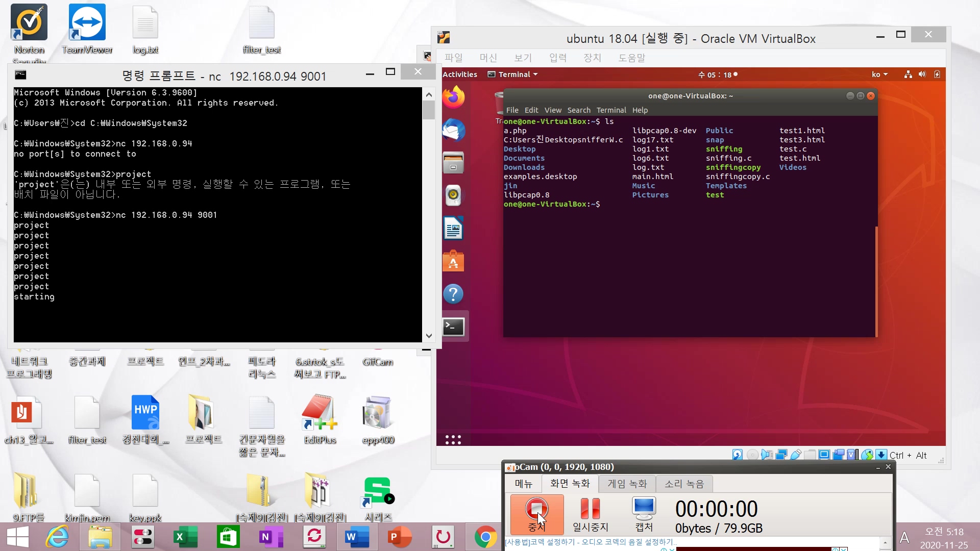The height and width of the screenshot is (551, 980).
Task: Click the oCam pause (일시중지) button
Action: click(x=591, y=514)
